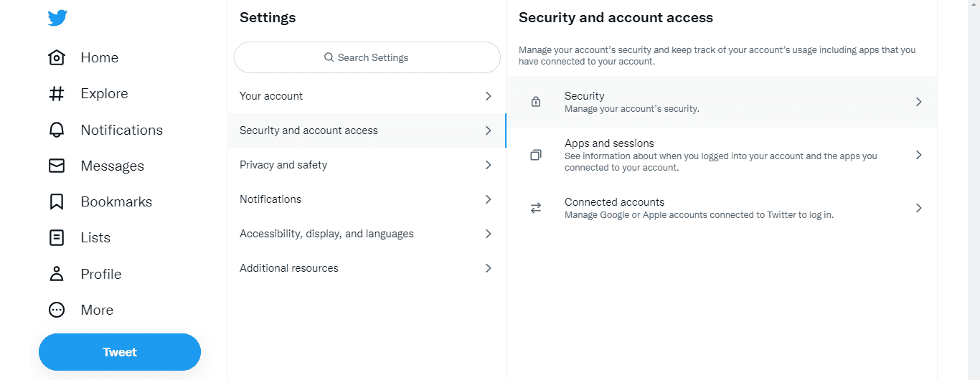Click Notifications label in left sidebar
The width and height of the screenshot is (980, 380).
pyautogui.click(x=122, y=130)
